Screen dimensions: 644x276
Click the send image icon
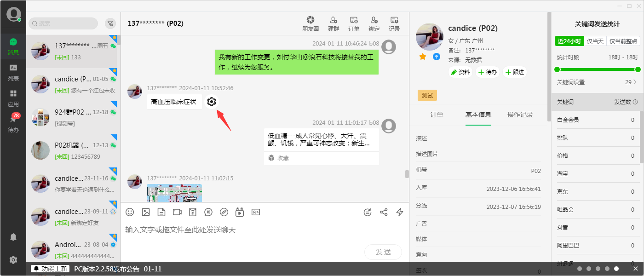tap(146, 212)
